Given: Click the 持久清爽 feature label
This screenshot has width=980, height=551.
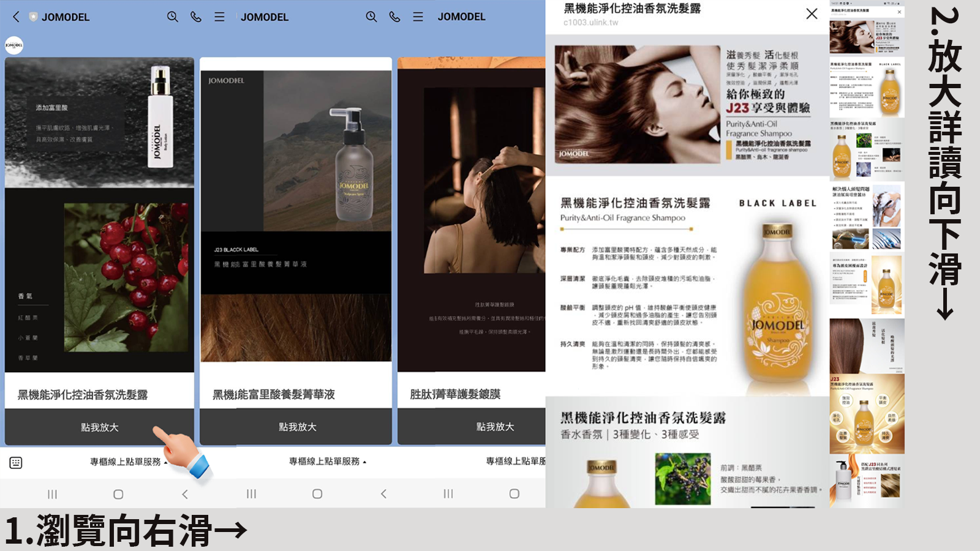Looking at the screenshot, I should [x=573, y=344].
